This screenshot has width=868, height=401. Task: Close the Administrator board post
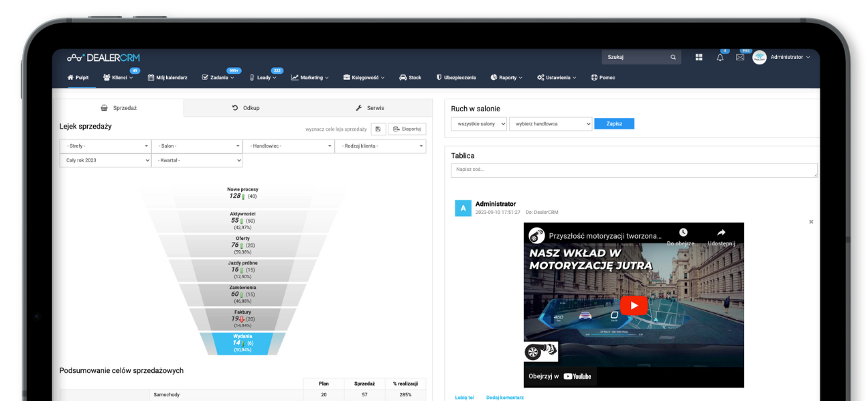pos(811,222)
